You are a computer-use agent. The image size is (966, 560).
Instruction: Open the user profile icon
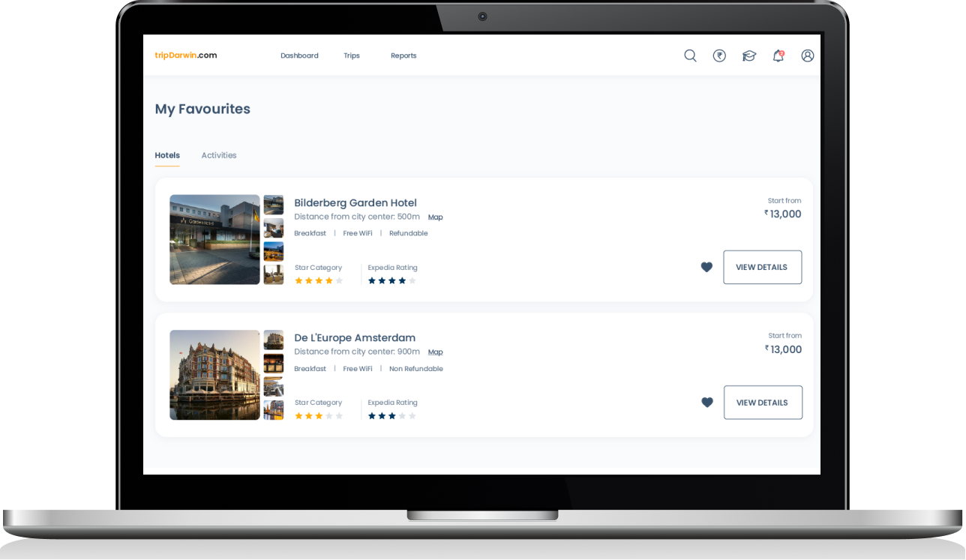pos(808,55)
